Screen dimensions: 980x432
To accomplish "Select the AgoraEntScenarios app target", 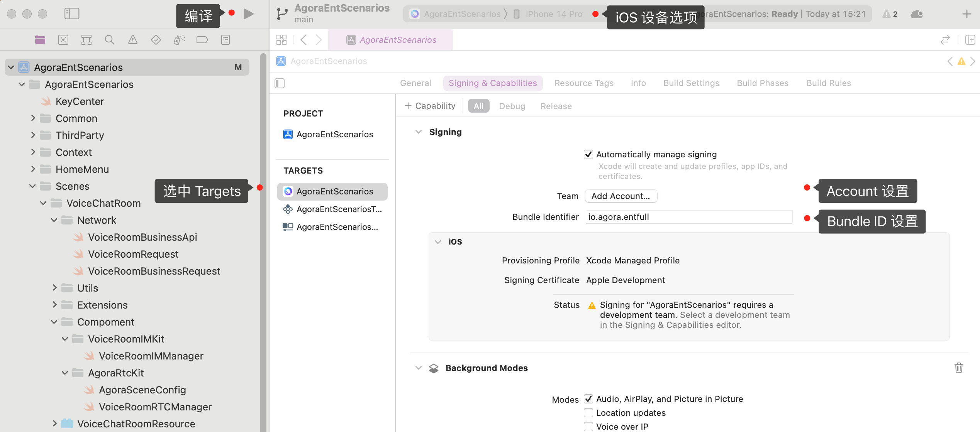I will coord(332,191).
